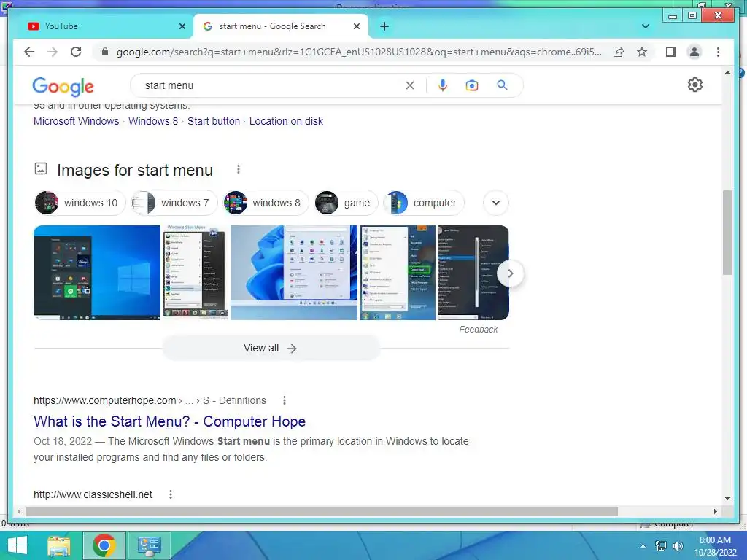Search by image with camera icon
The width and height of the screenshot is (747, 560).
472,85
